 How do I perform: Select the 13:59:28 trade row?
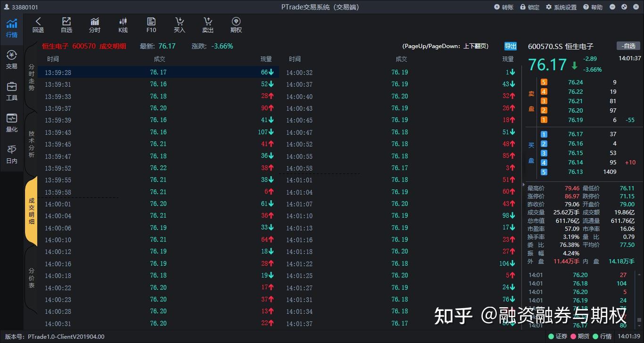158,72
